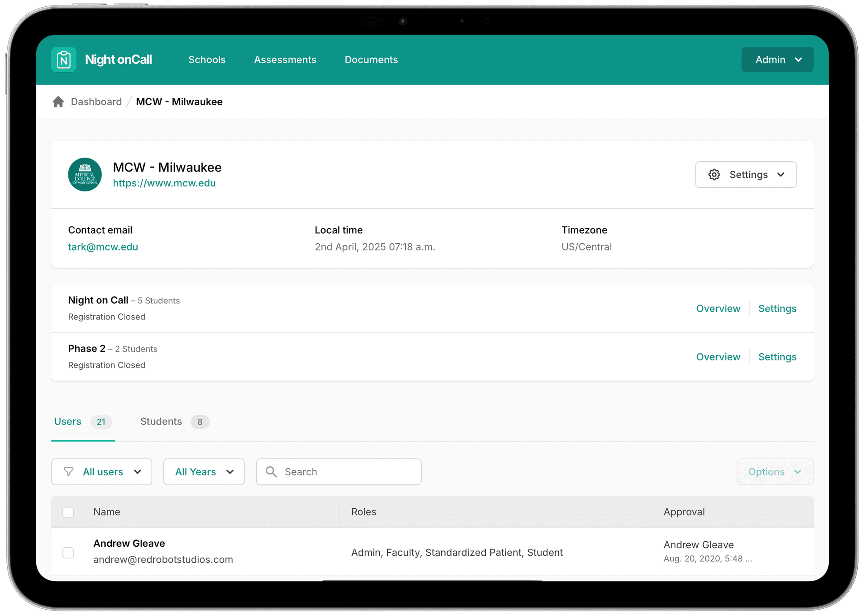Open Overview for Phase 2
Viewport: 865px width, 616px height.
click(718, 357)
